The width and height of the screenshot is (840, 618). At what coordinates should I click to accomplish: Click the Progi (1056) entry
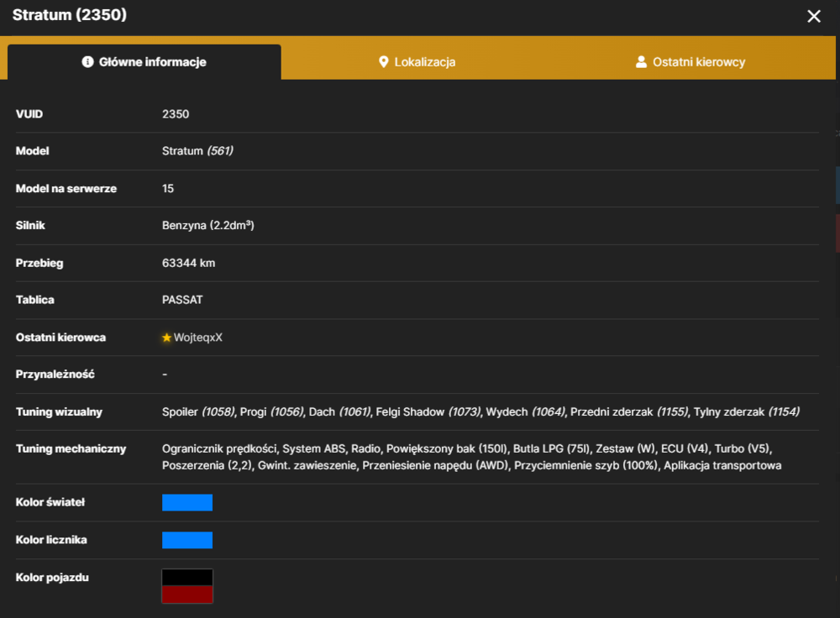pyautogui.click(x=271, y=411)
